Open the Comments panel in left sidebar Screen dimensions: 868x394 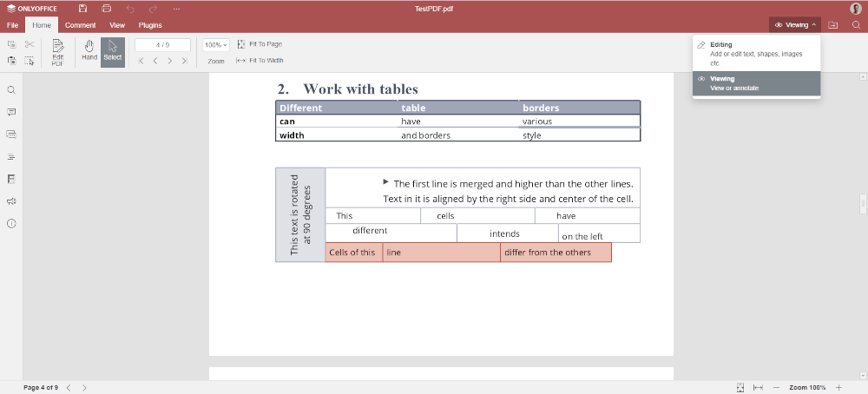coord(11,112)
